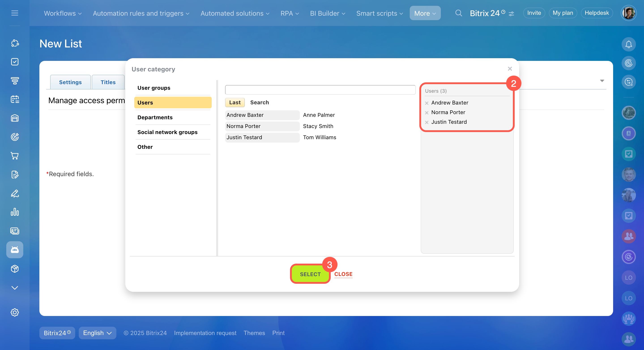
Task: Choose Andrew Baxter in the user list
Action: [262, 115]
